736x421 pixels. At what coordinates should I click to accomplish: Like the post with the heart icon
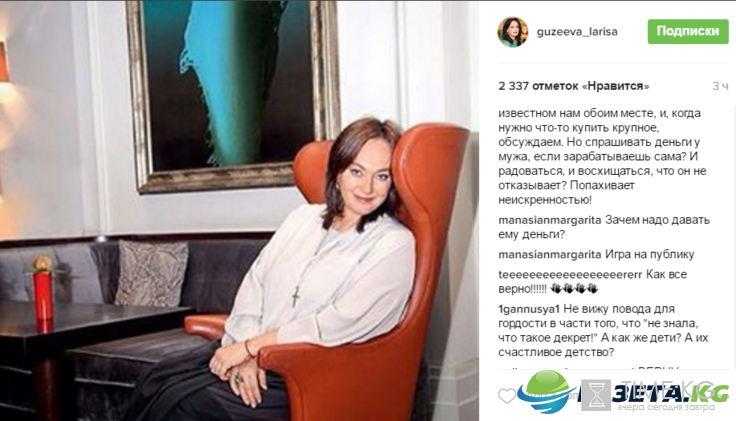click(506, 396)
